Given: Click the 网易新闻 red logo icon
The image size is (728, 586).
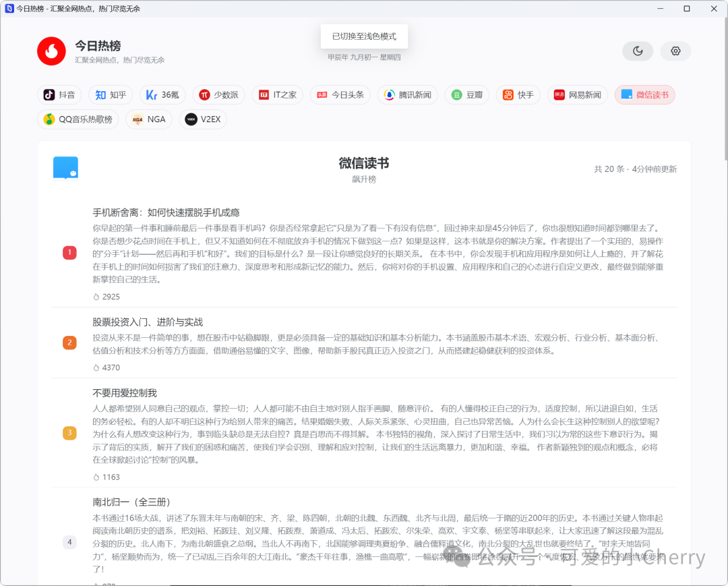Looking at the screenshot, I should coord(559,94).
